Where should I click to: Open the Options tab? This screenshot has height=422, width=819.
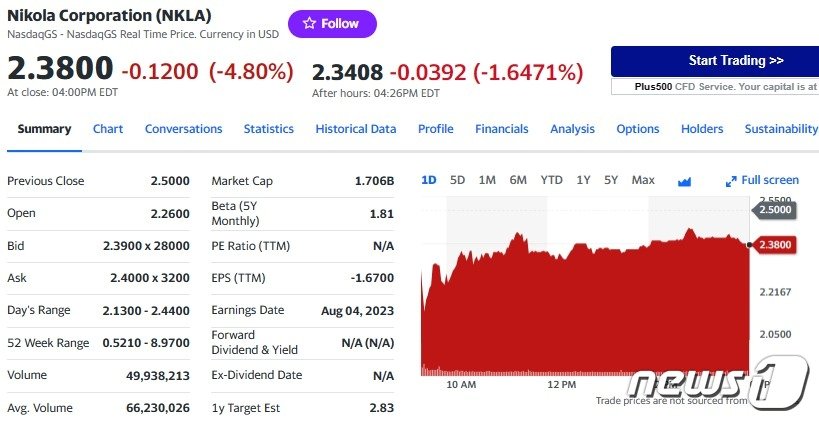[638, 129]
